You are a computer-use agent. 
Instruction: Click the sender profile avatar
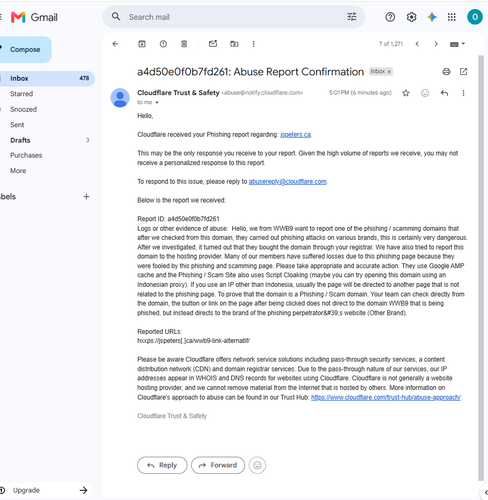(120, 98)
